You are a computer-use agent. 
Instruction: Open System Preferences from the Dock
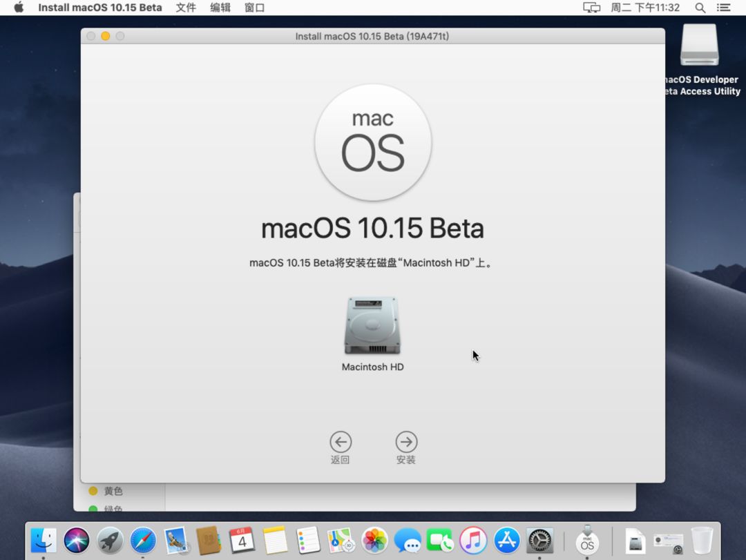coord(540,541)
